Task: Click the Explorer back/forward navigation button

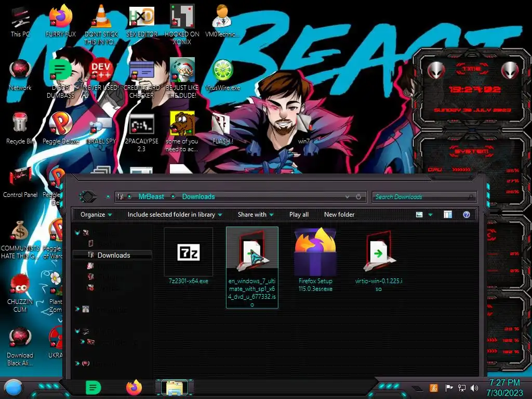Action: click(x=87, y=197)
